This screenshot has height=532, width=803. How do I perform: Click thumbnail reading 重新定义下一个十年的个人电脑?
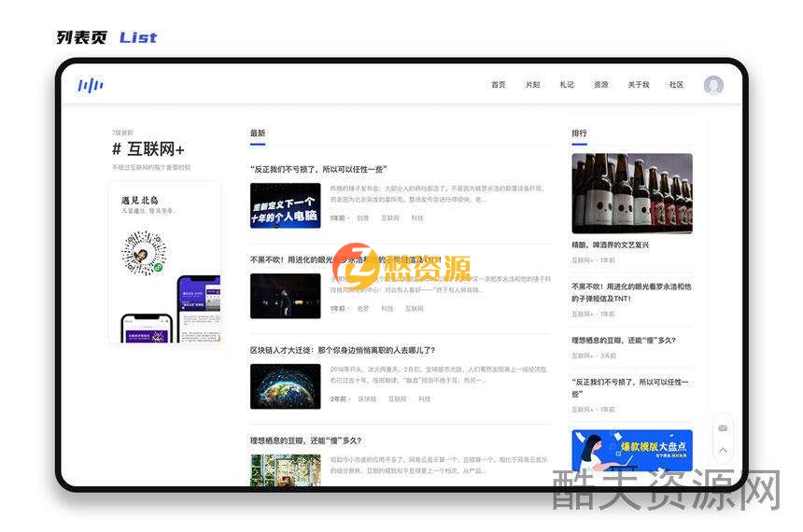285,205
